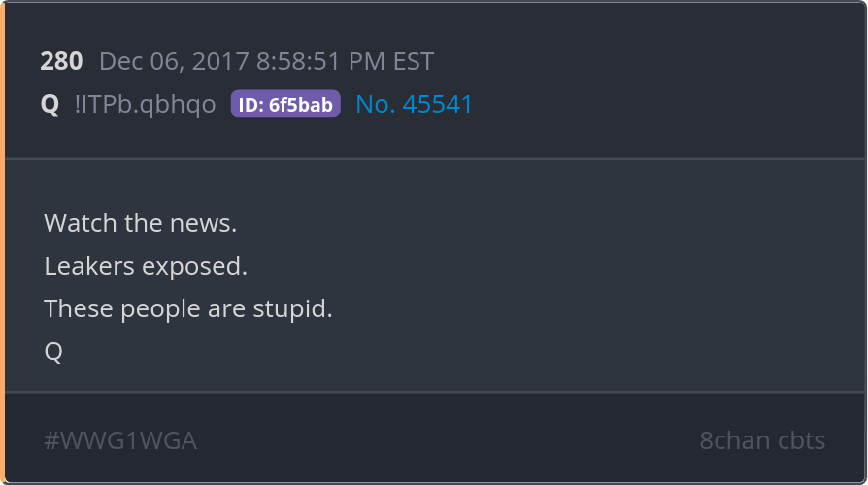Click the line 'Watch the news.'
The height and width of the screenshot is (485, 868).
tap(141, 223)
